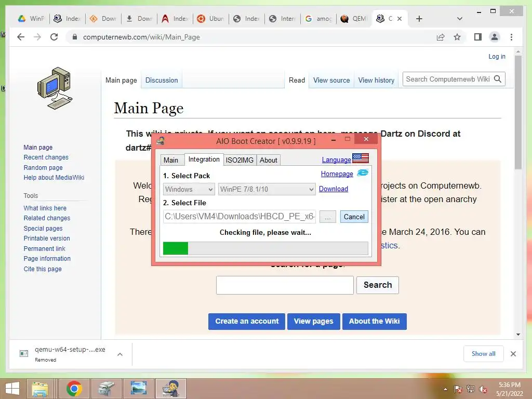Open Chrome three-dot menu
This screenshot has height=399, width=532.
click(511, 37)
